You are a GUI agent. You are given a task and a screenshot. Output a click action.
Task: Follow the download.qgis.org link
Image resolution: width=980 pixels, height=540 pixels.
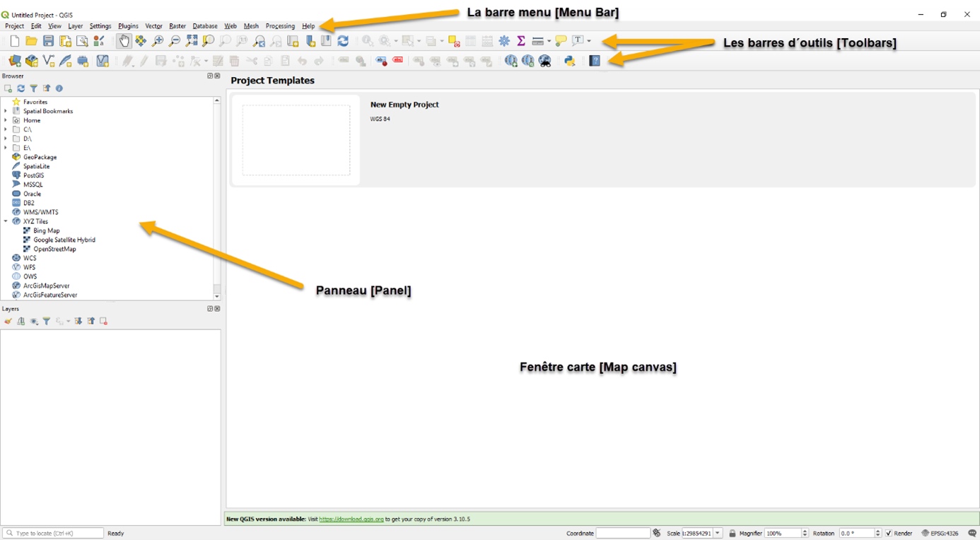click(351, 519)
